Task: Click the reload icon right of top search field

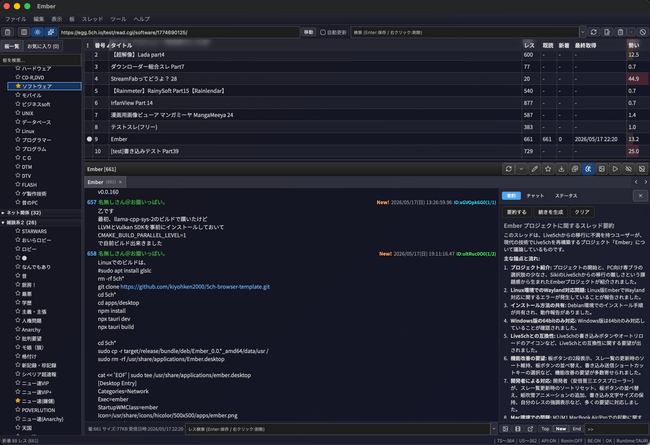Action: (594, 32)
